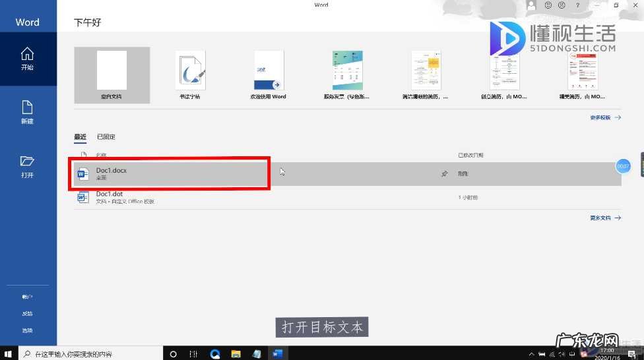Viewport: 644px width, 360px height.
Task: Select the blank document template
Action: click(112, 75)
